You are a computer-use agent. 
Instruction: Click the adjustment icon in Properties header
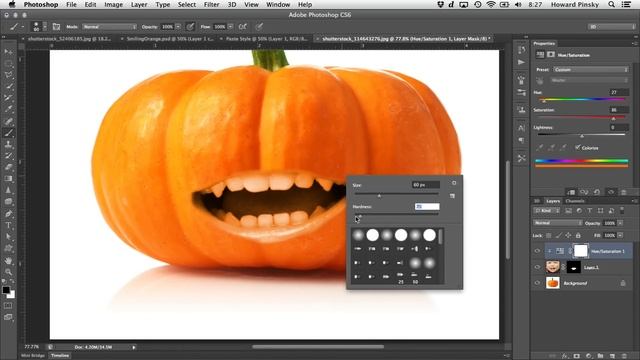pos(540,54)
